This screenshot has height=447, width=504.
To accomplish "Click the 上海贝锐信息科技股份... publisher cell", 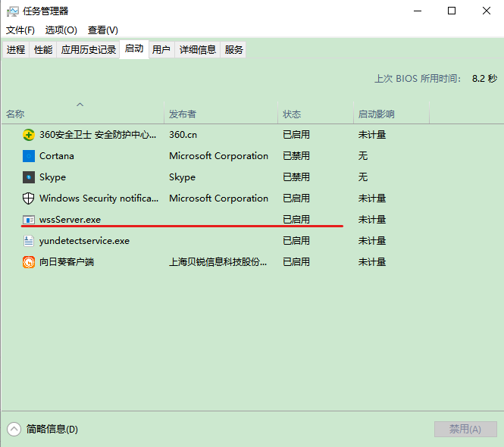I will [218, 262].
